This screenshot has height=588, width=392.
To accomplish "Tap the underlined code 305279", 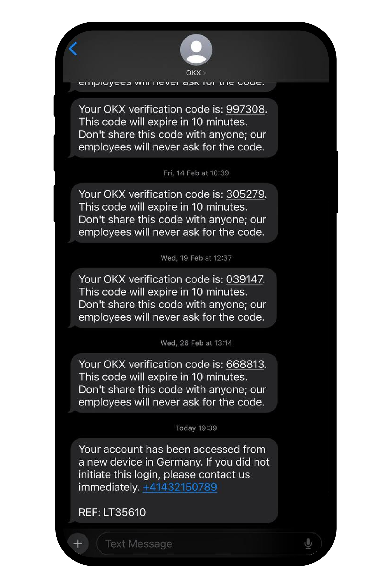I will 245,194.
